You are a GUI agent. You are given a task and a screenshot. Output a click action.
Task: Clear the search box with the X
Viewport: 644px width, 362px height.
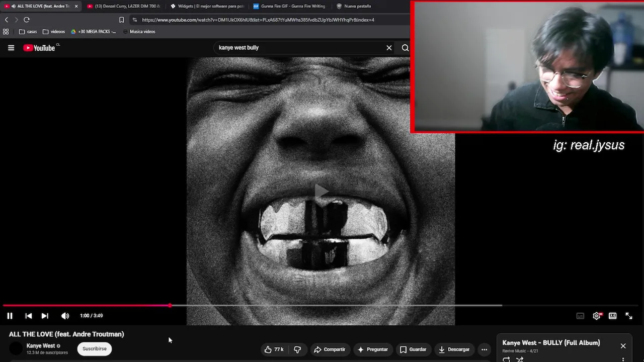[x=389, y=48]
